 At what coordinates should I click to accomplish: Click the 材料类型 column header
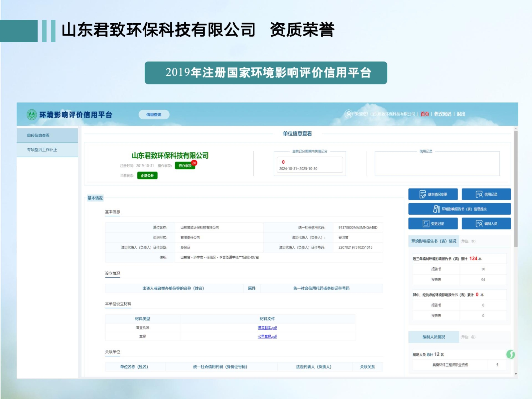(x=142, y=319)
